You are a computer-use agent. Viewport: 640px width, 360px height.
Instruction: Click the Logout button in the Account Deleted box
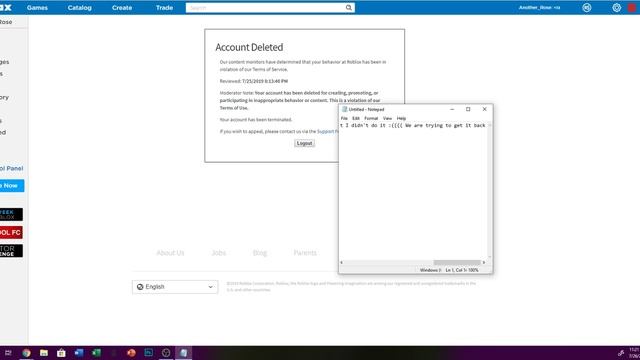pos(304,143)
